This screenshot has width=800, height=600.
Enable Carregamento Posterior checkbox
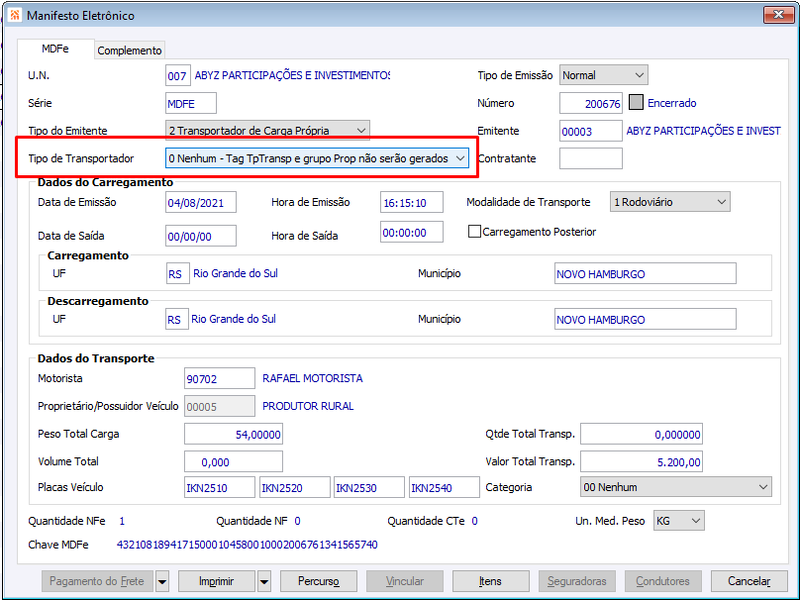tap(474, 232)
